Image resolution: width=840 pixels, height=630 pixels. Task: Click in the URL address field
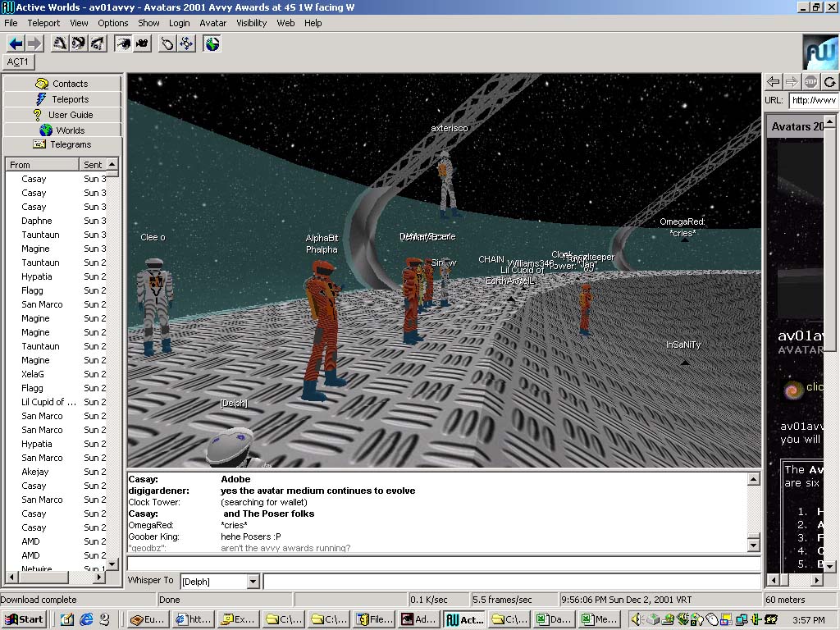(x=813, y=101)
